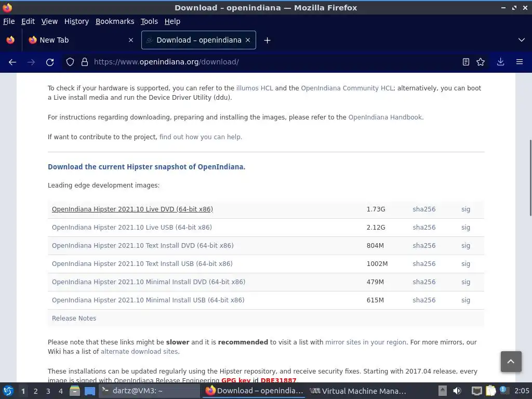Open the OpenIndiana Handbook link
The width and height of the screenshot is (532, 399).
[x=385, y=117]
